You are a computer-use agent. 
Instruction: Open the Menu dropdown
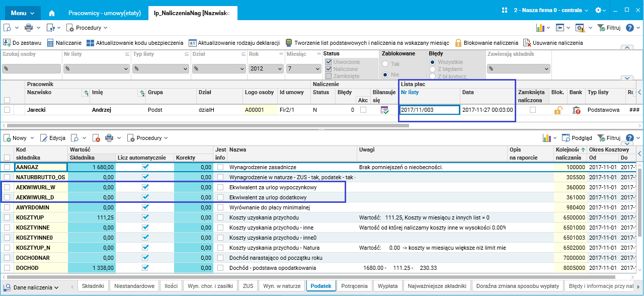23,13
